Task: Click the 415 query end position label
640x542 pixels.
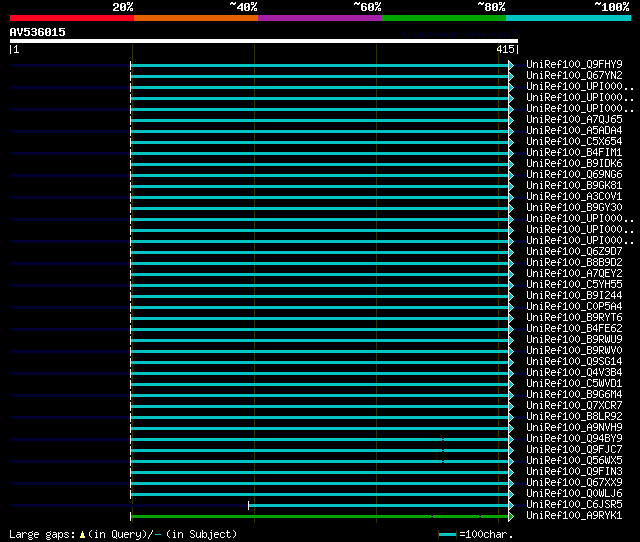Action: coord(505,49)
